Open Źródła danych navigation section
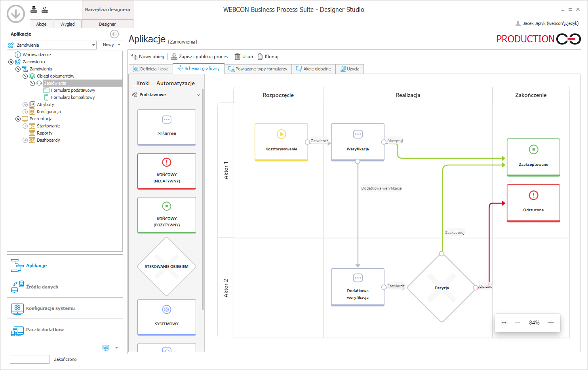The height and width of the screenshot is (370, 588). (x=65, y=287)
